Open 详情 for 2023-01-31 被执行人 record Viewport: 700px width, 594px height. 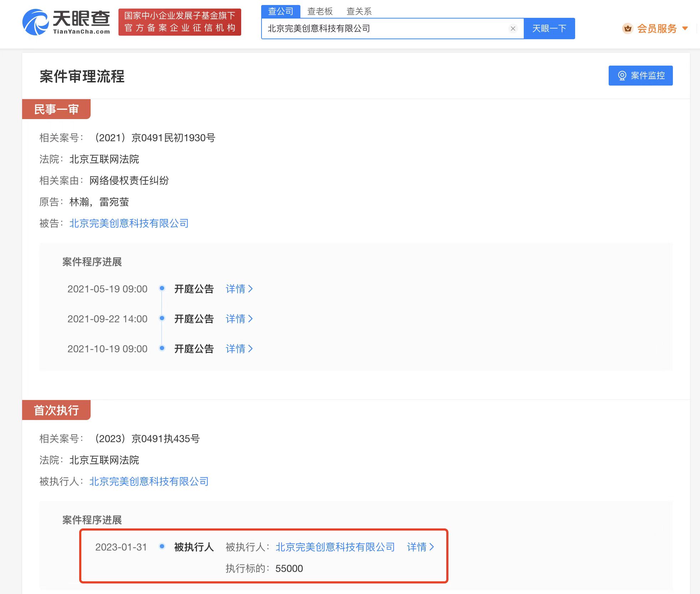click(x=420, y=547)
